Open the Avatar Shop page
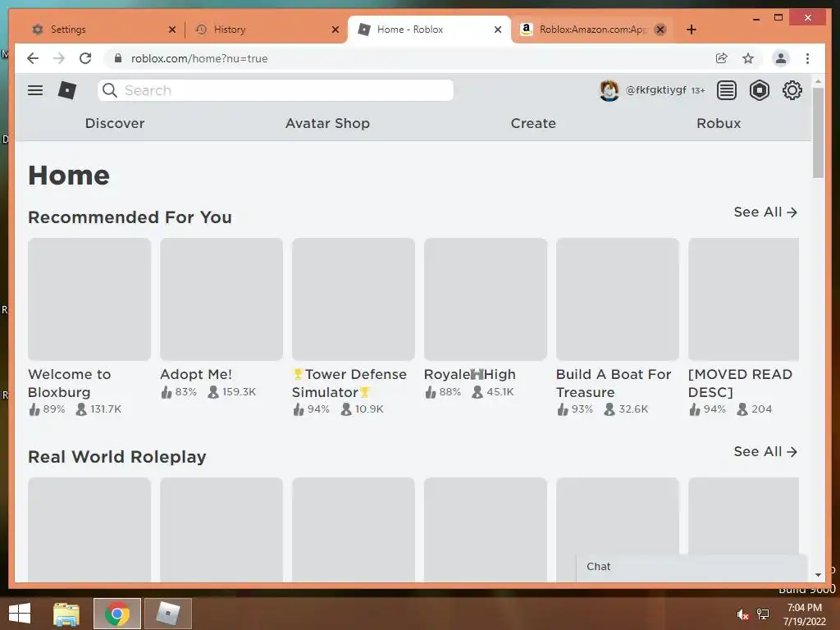Screen dimensions: 840x630 [327, 123]
